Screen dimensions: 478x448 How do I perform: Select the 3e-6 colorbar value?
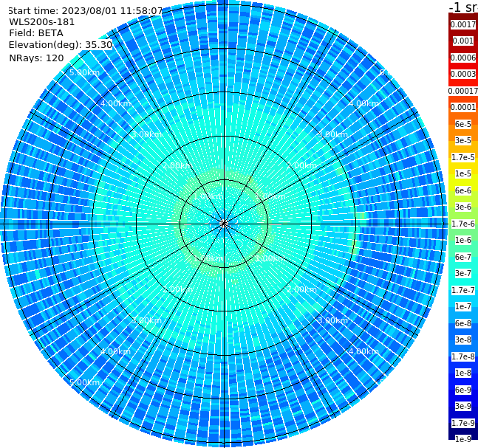[463, 207]
